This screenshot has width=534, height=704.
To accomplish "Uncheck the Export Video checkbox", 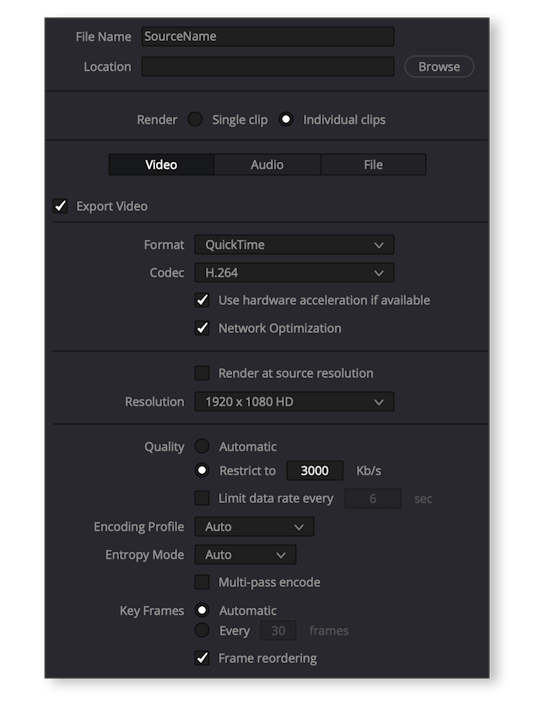I will click(x=60, y=206).
